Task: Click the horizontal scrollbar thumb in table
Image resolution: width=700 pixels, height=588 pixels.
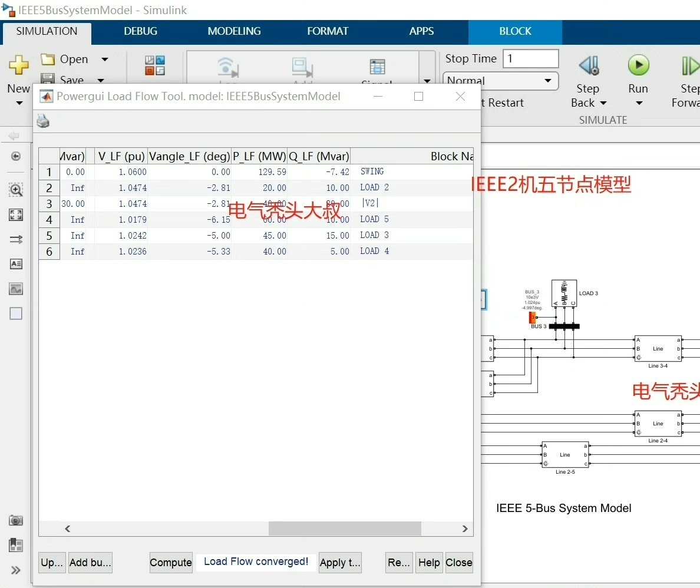Action: coord(345,528)
